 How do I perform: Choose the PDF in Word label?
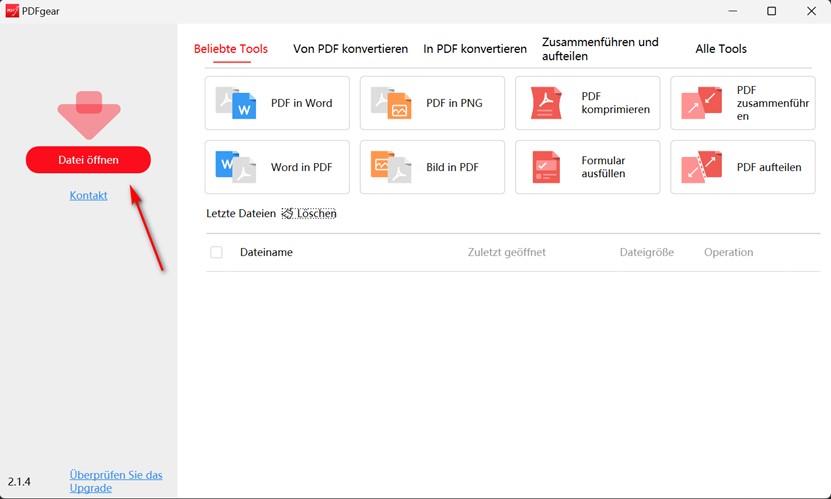302,103
